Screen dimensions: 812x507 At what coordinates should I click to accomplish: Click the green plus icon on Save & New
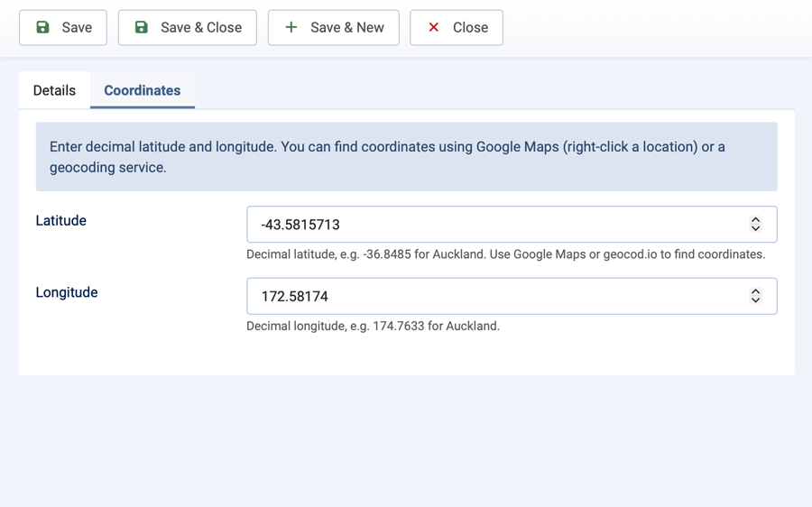[x=291, y=27]
